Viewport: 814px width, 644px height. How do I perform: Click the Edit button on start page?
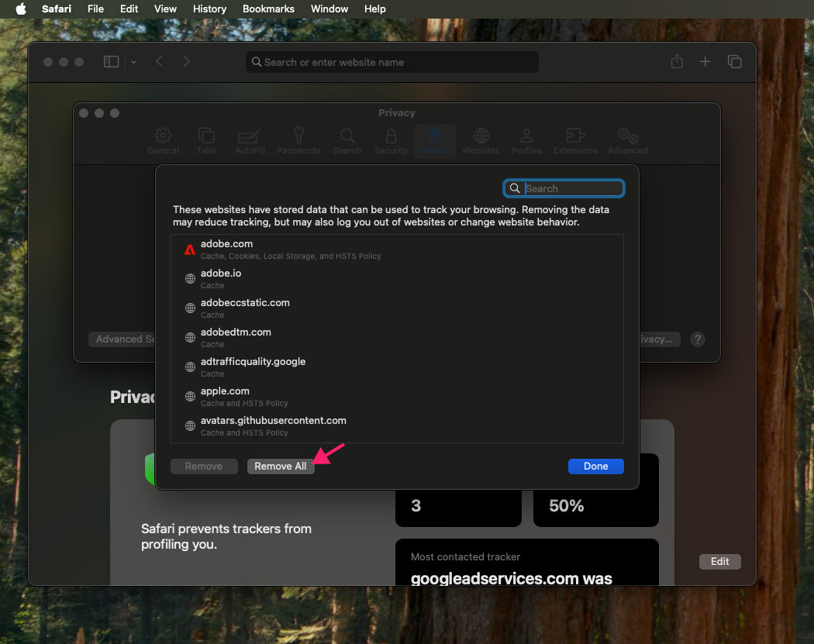coord(719,562)
